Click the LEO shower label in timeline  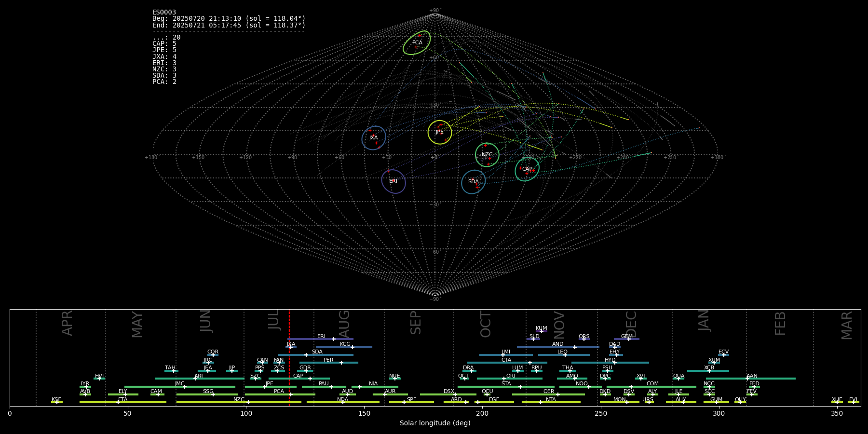pos(562,352)
